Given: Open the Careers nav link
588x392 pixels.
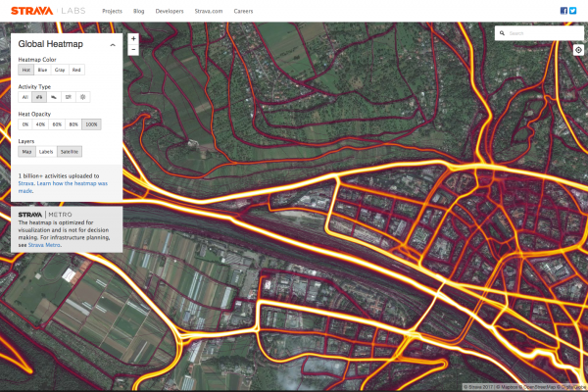Looking at the screenshot, I should click(243, 11).
